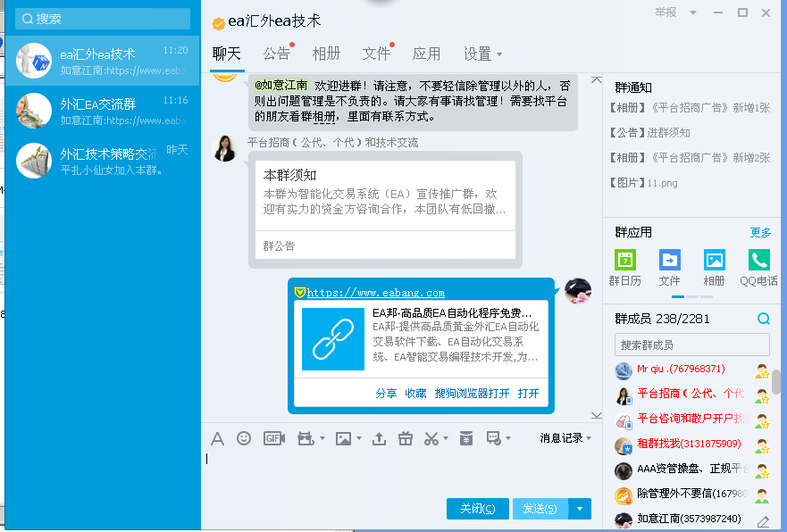Click 【相册】《平台招商广告》新增1张 notice
The width and height of the screenshot is (787, 532).
click(690, 108)
